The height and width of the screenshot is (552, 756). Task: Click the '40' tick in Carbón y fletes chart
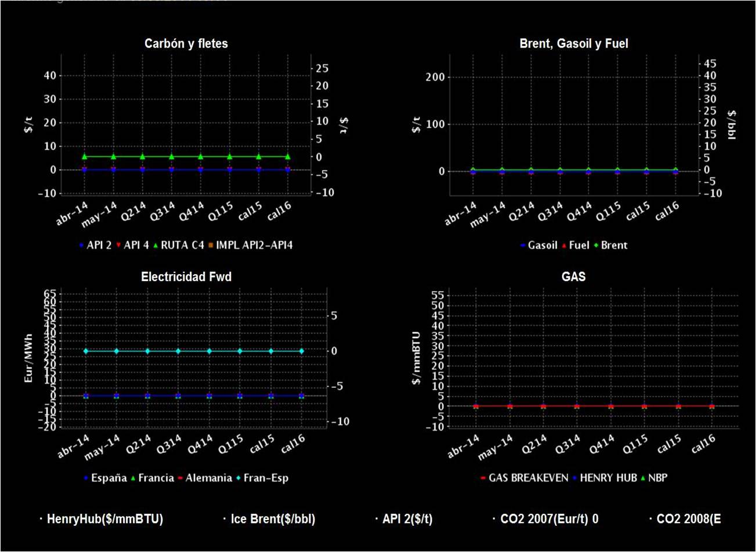pyautogui.click(x=50, y=76)
